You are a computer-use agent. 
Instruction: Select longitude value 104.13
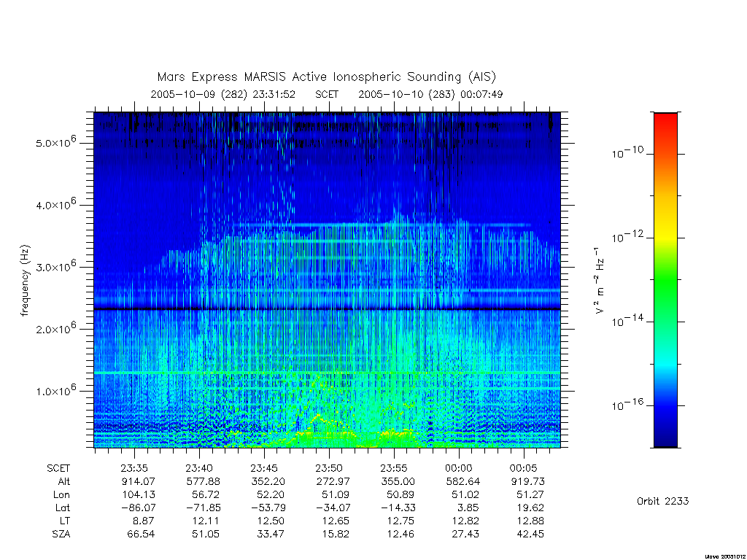click(x=139, y=495)
